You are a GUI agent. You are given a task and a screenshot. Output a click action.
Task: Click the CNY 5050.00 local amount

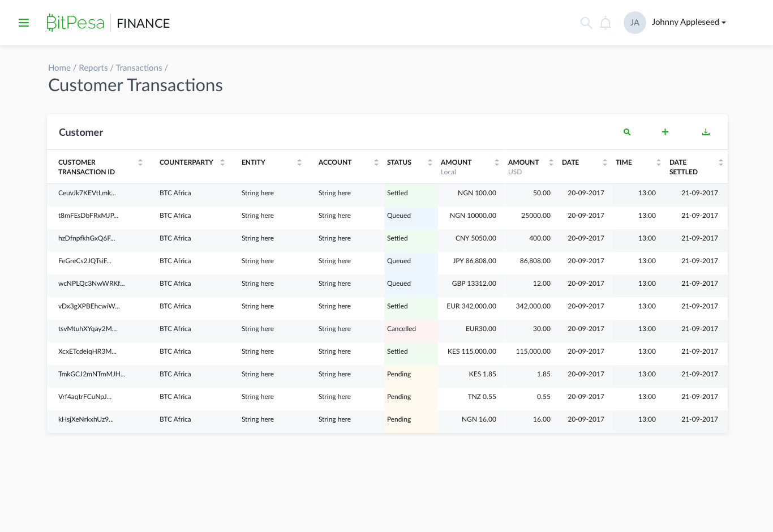(476, 238)
